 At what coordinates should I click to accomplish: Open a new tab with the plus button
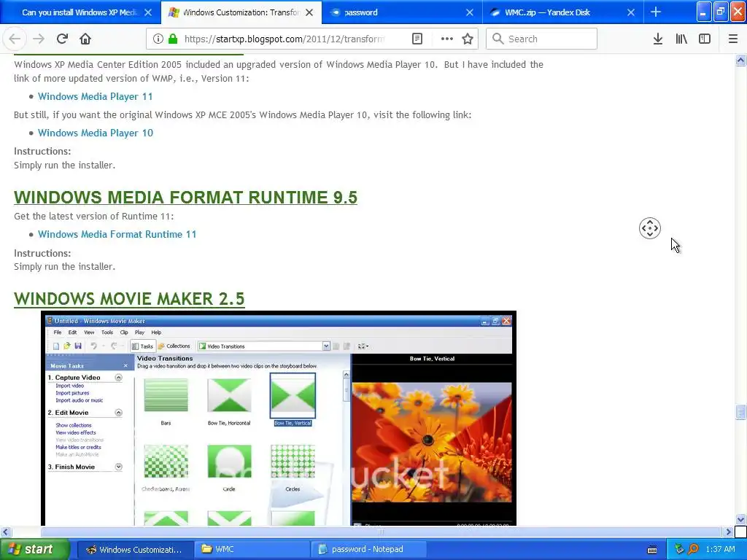[656, 12]
